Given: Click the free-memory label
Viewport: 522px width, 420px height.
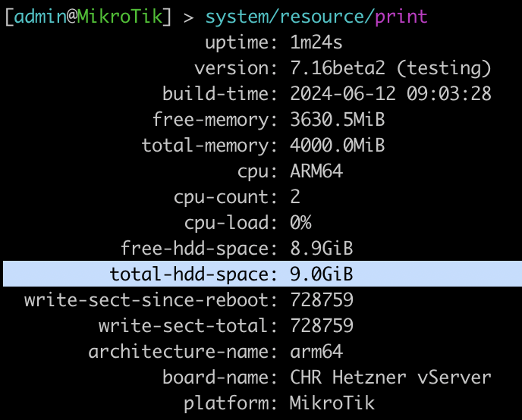Looking at the screenshot, I should pyautogui.click(x=215, y=121).
